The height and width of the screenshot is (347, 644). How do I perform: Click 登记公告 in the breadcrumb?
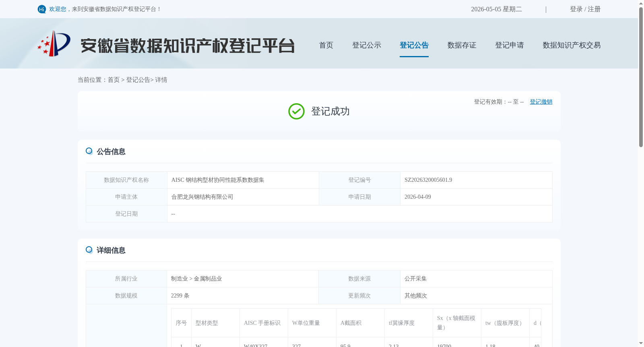tap(138, 80)
